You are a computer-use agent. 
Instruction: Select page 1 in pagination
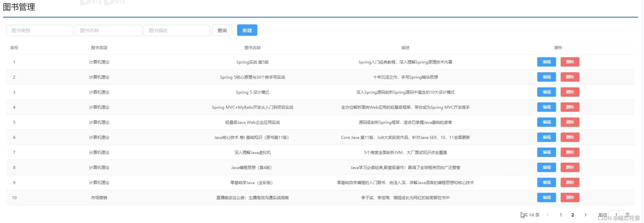[x=561, y=215]
